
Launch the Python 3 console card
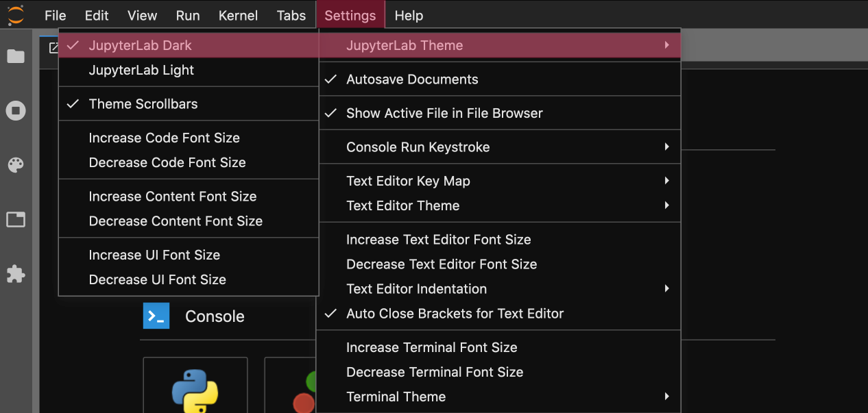(195, 387)
